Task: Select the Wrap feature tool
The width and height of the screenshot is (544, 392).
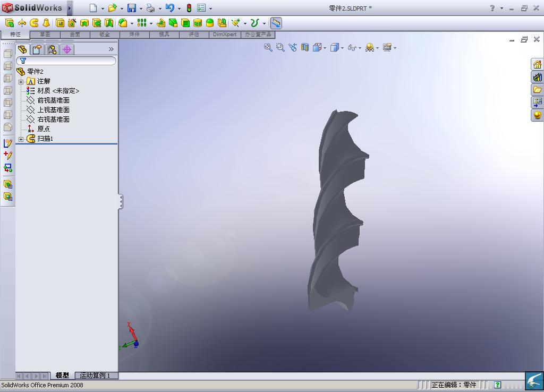Action: 198,23
